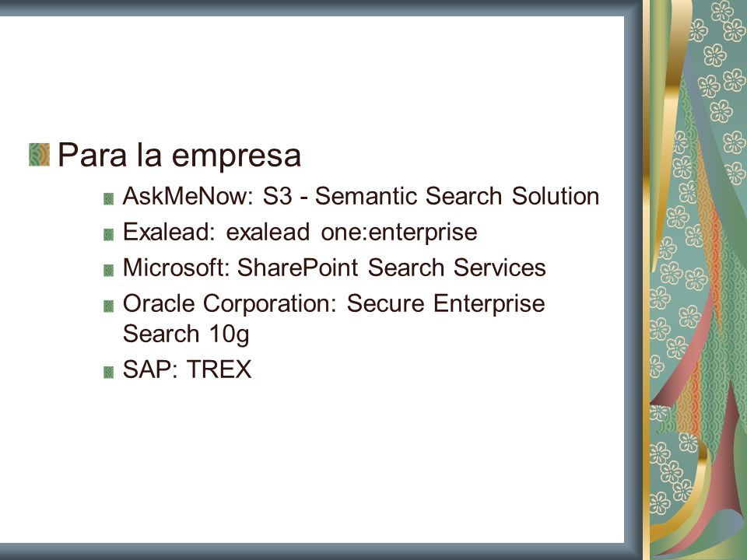Click 'Secure Enterprise' text on Oracle line
Viewport: 747px width, 560px height.
[x=446, y=303]
